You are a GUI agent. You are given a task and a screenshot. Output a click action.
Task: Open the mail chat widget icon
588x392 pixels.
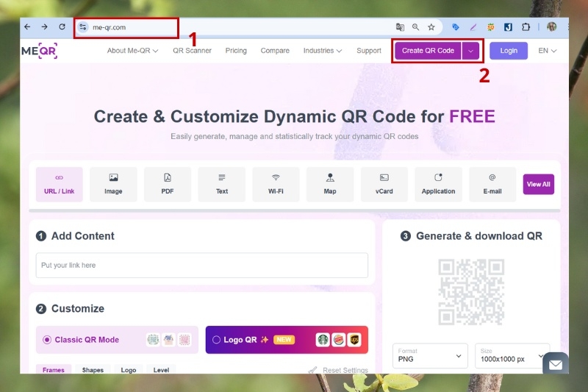(556, 364)
